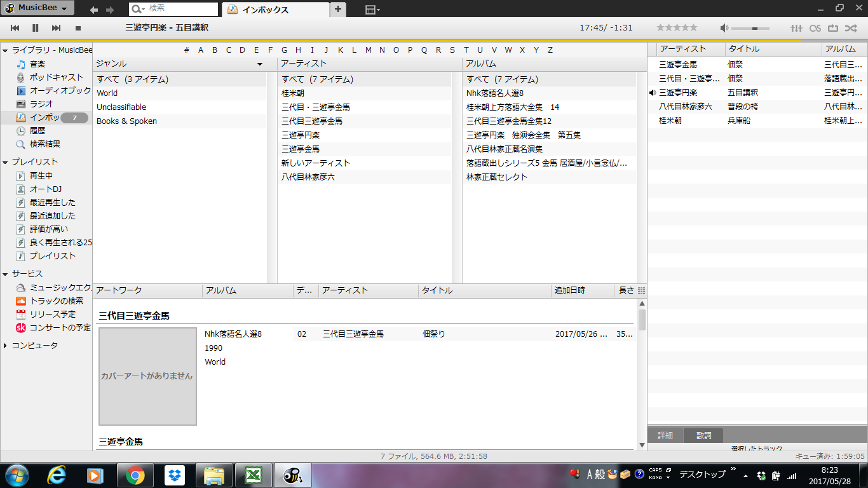Adjust the volume slider
Image resolution: width=868 pixels, height=488 pixels.
[750, 28]
